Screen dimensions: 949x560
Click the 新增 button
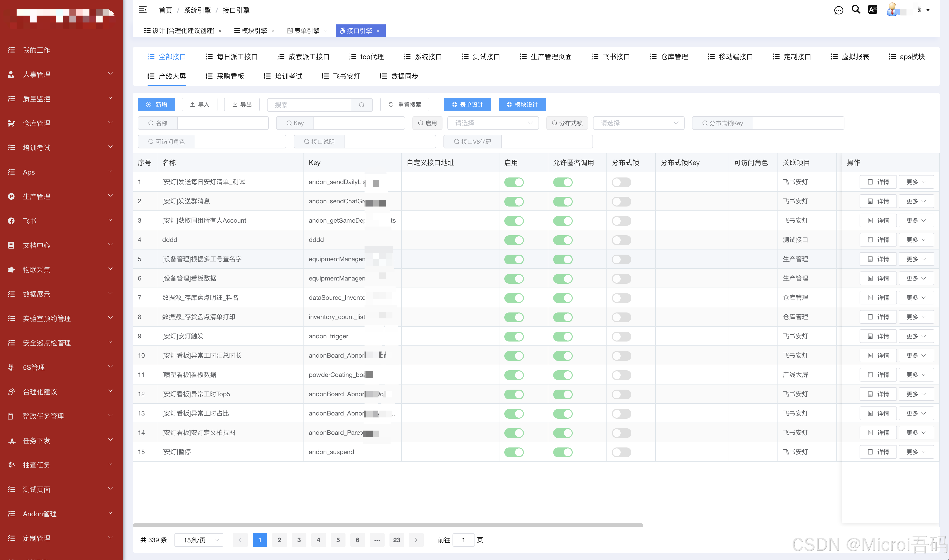[x=156, y=105]
